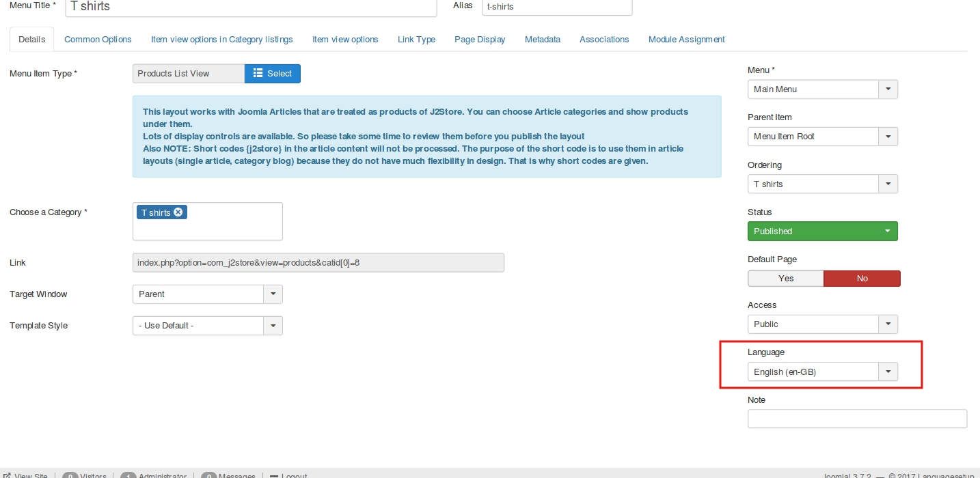Select the Module Assignment tab
Screen dimensions: 980x478
[686, 40]
